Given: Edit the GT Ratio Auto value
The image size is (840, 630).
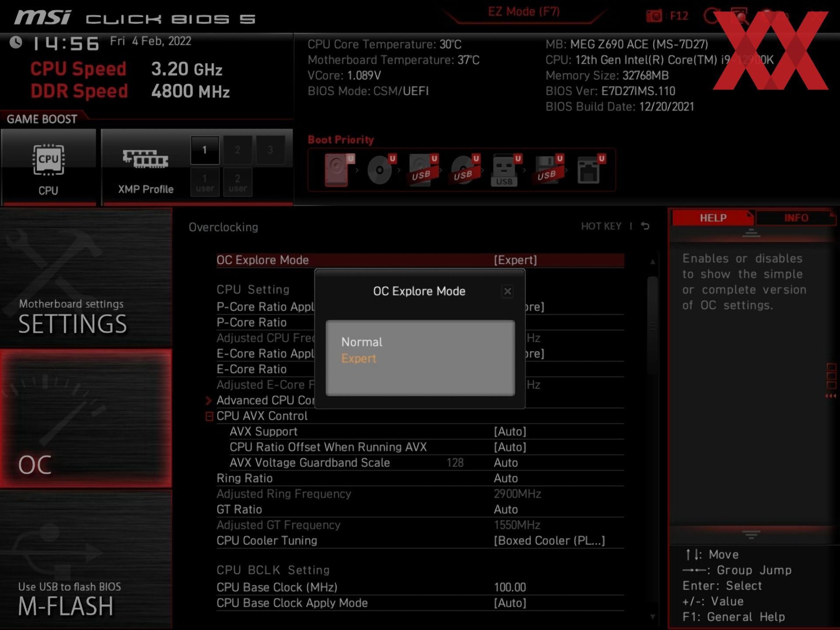Looking at the screenshot, I should 506,510.
